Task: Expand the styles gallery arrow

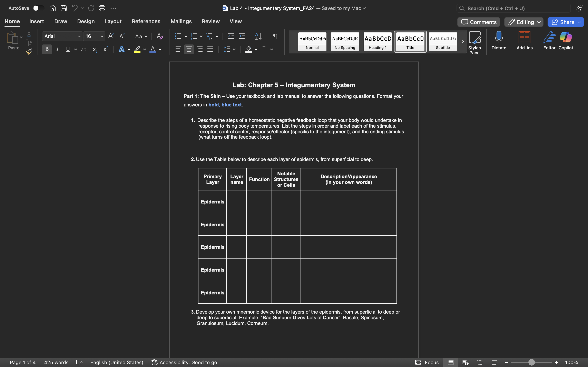Action: [x=463, y=42]
